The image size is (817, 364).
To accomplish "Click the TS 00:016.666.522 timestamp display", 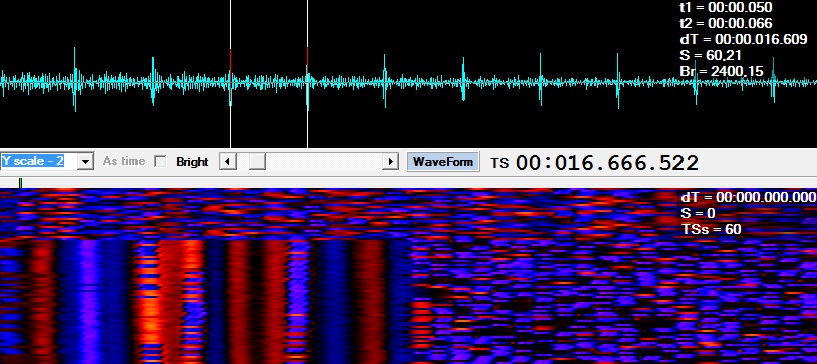I will [x=594, y=163].
